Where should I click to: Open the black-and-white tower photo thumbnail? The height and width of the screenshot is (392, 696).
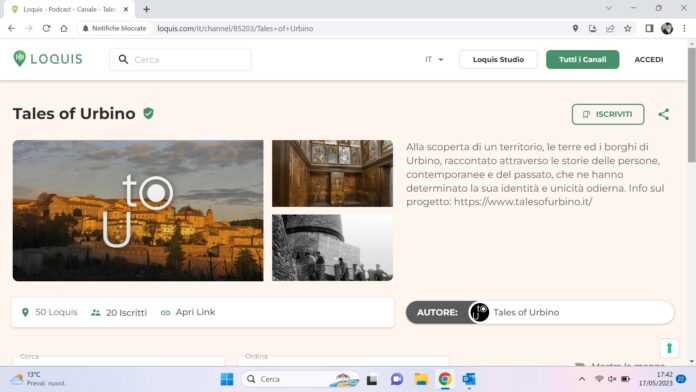point(332,248)
